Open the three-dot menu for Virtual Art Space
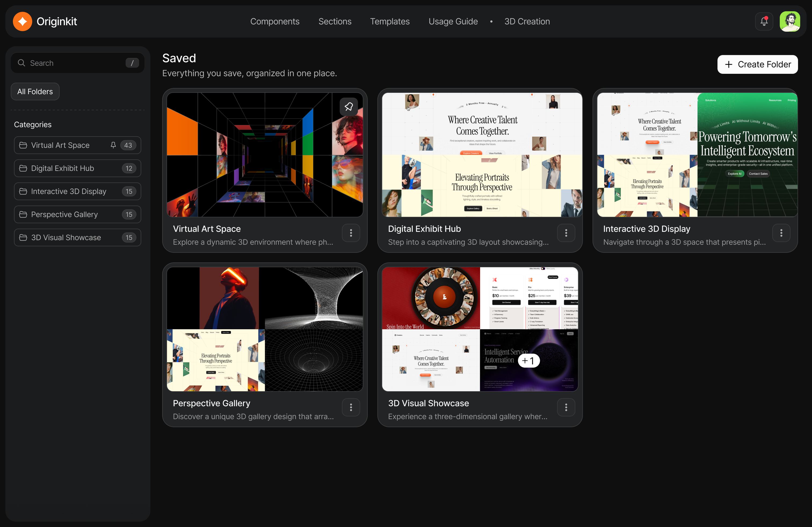812x527 pixels. click(x=351, y=233)
